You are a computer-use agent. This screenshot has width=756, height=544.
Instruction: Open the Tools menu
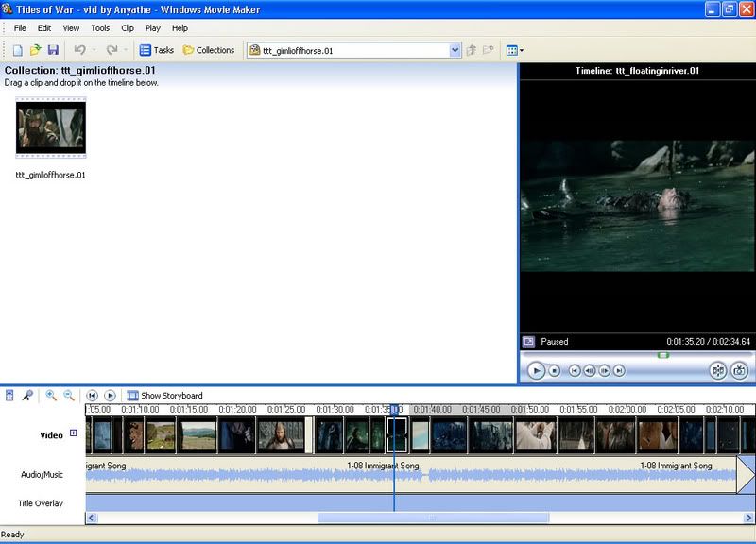coord(100,28)
